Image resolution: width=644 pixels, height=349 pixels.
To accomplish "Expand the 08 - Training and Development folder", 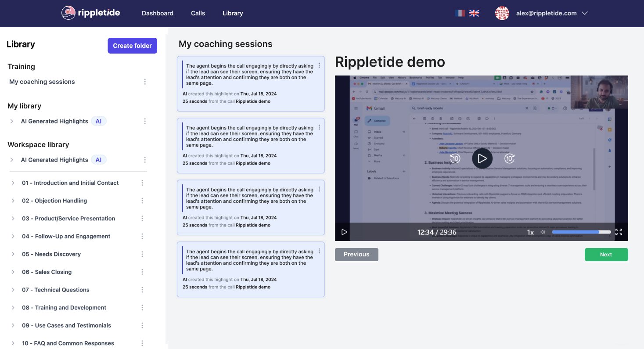I will click(x=13, y=308).
